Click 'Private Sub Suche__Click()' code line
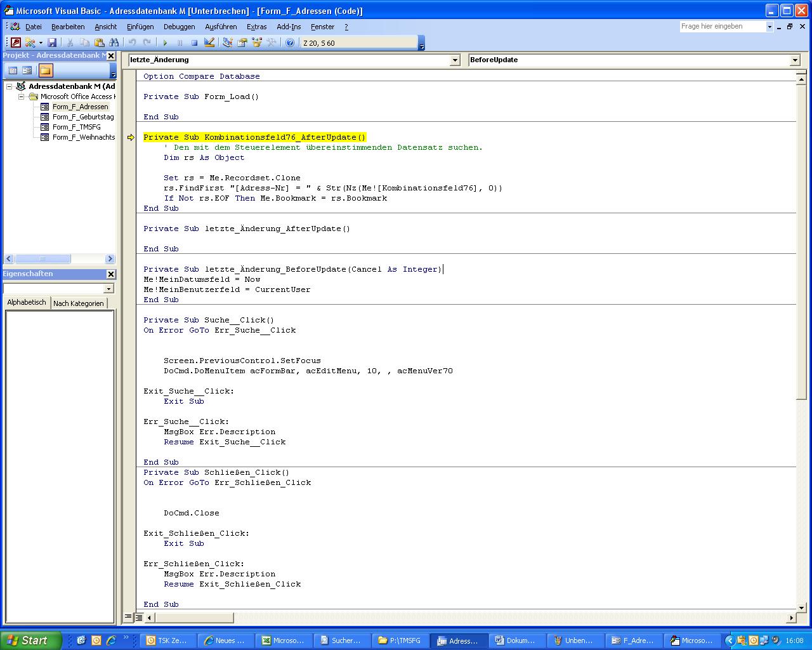Screen dimensions: 812x650 coord(209,320)
